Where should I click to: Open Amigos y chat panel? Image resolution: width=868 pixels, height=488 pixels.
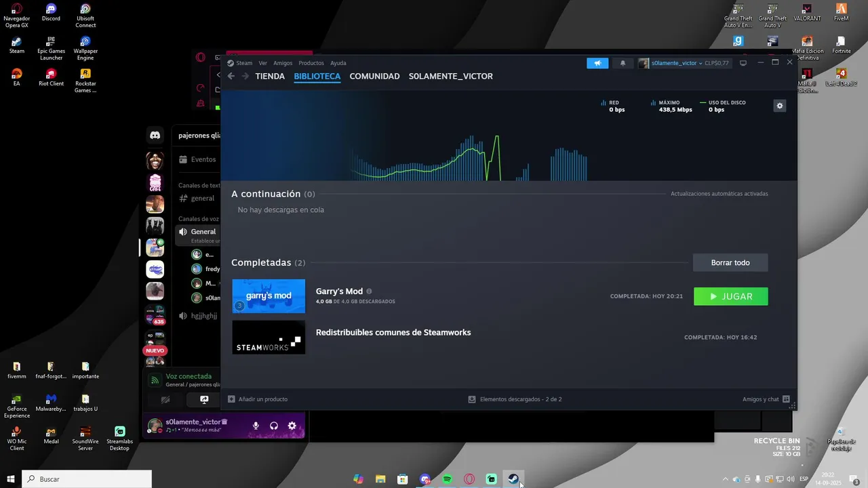766,399
